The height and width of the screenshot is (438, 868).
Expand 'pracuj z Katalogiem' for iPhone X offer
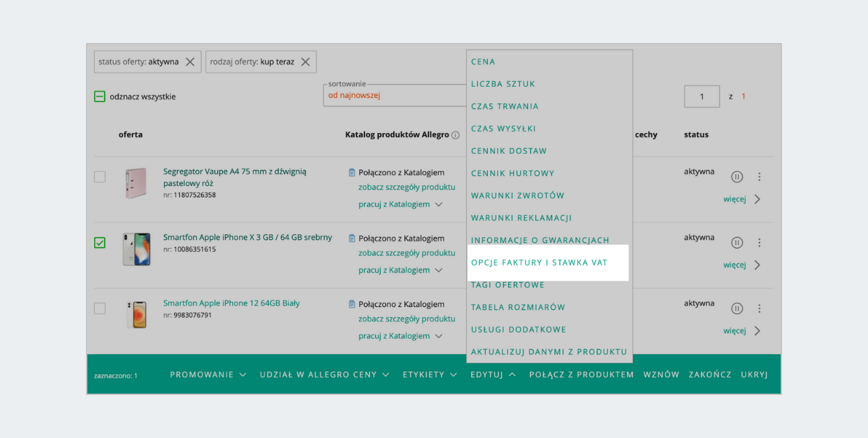click(400, 270)
